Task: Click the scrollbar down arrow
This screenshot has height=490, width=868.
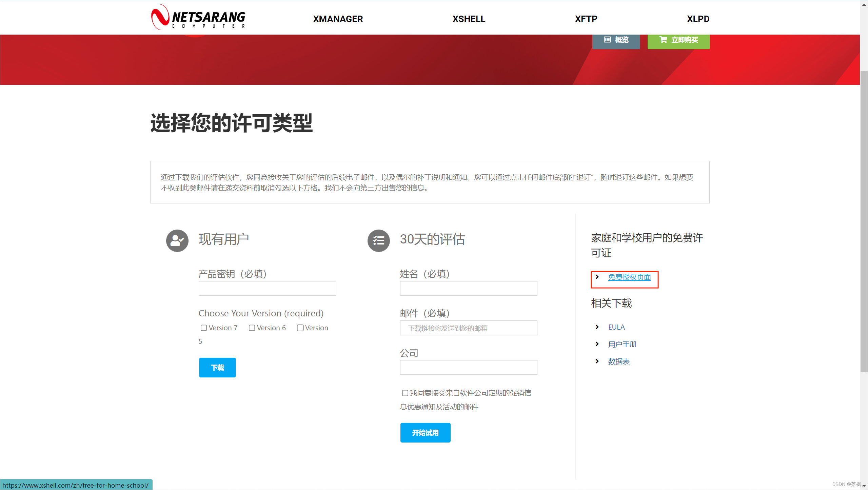Action: (864, 486)
